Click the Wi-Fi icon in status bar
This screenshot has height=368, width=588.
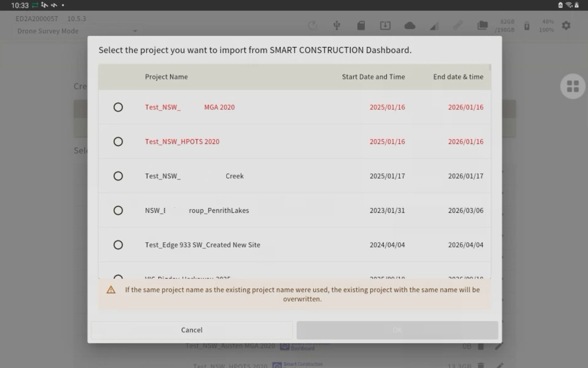coord(569,5)
